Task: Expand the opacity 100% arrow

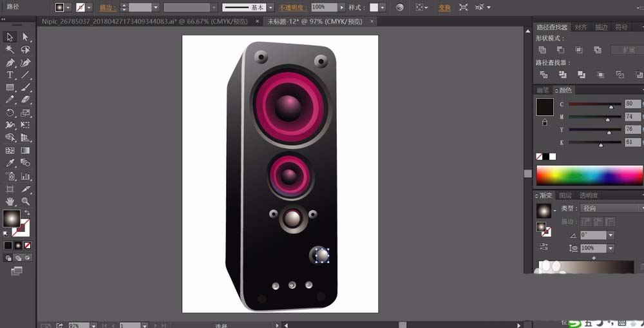Action: (341, 7)
